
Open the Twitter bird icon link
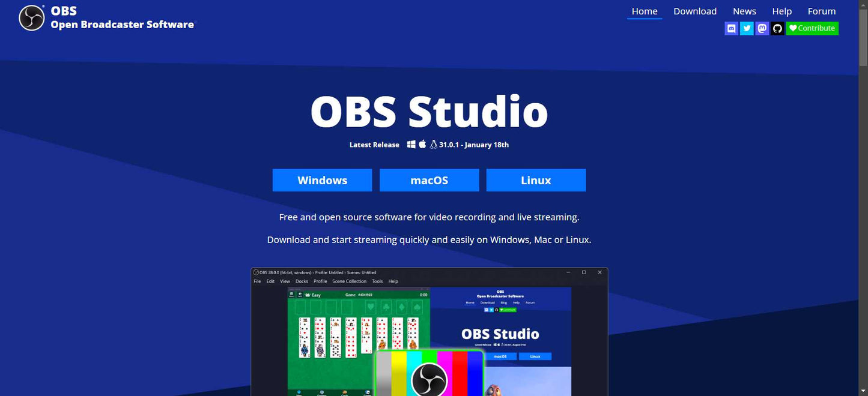[x=747, y=28]
